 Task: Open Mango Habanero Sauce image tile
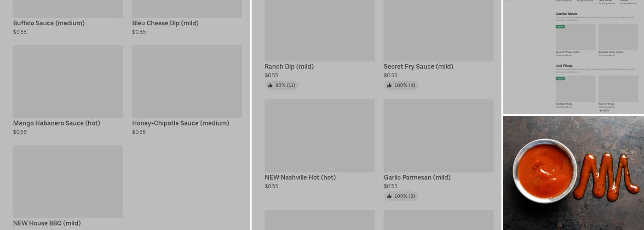click(x=68, y=81)
